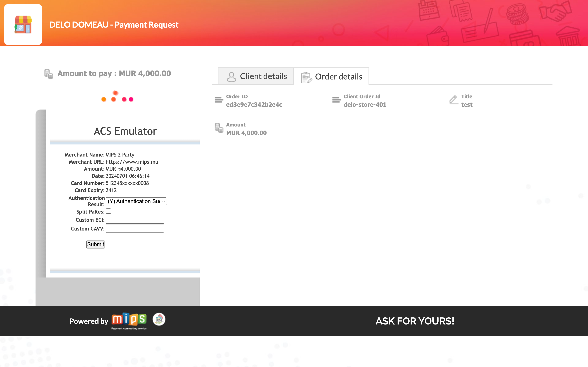Click the Payment connecting worlds tagline
This screenshot has height=367, width=588.
pos(129,328)
